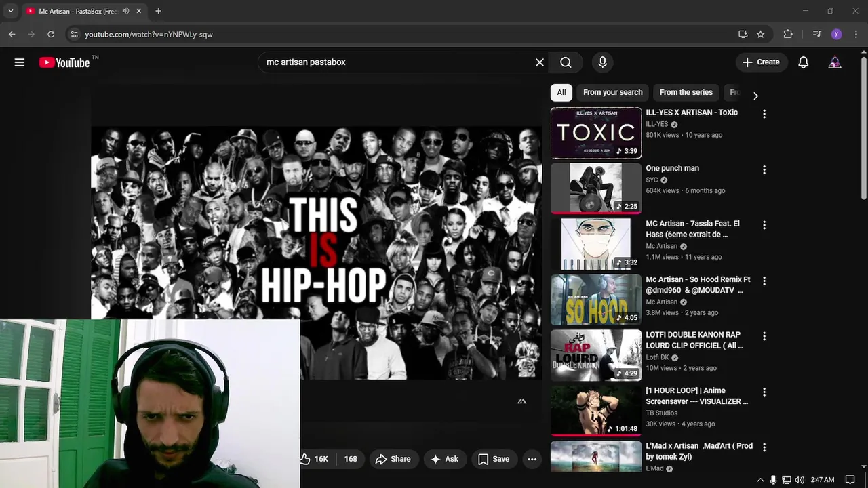Click the This Is Hip-Hop video player
The height and width of the screenshot is (488, 868).
[317, 253]
